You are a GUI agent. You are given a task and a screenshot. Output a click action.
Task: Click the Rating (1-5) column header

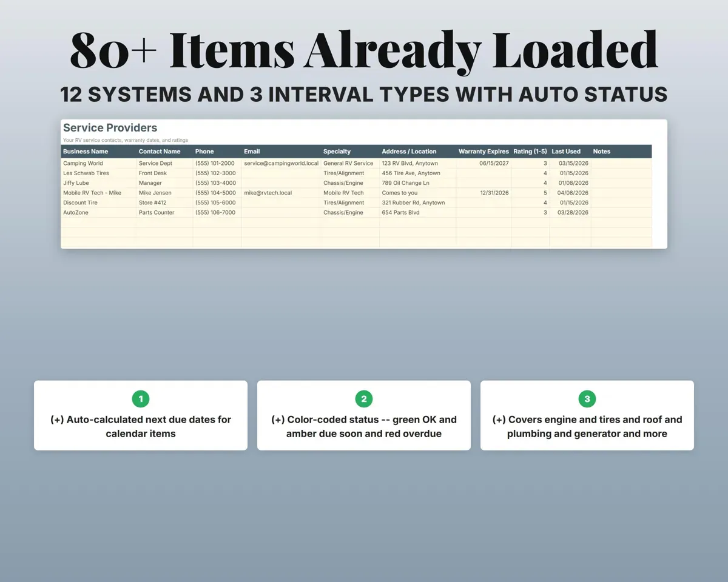pos(530,152)
